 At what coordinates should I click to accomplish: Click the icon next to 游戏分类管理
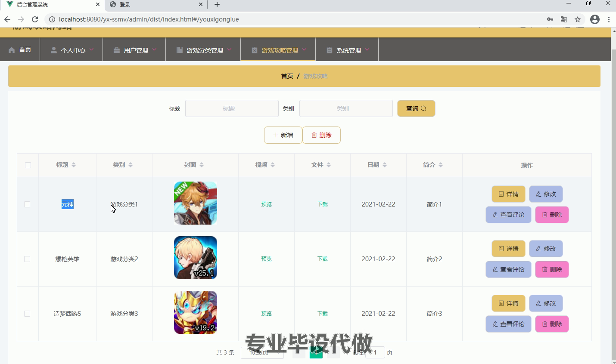click(180, 50)
